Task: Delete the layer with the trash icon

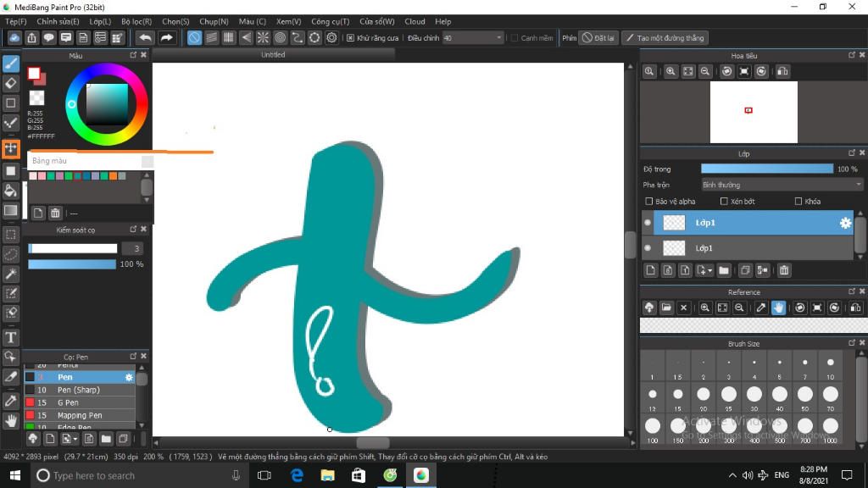Action: pyautogui.click(x=784, y=270)
